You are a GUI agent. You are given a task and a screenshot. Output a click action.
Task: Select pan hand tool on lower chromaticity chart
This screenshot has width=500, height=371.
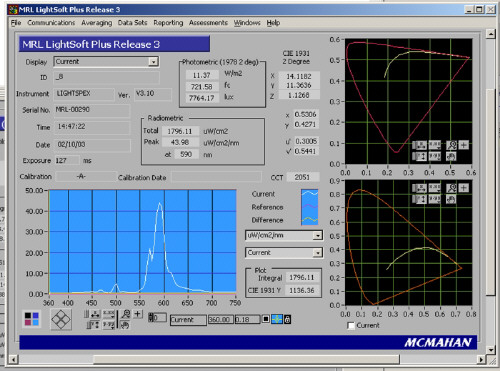(x=451, y=199)
